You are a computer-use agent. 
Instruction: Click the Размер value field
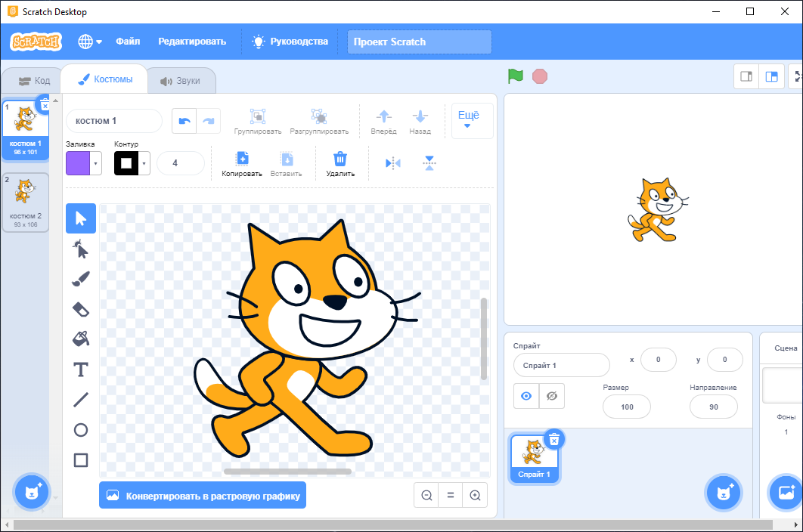[x=627, y=407]
